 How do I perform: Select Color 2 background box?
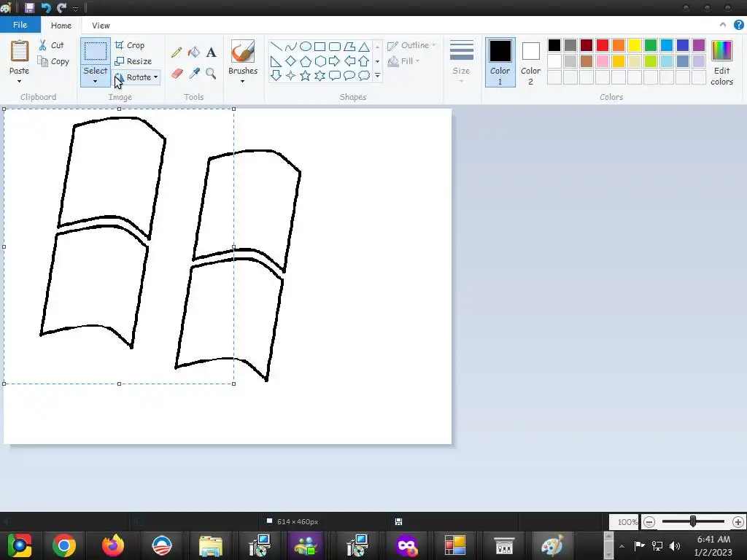pyautogui.click(x=530, y=63)
